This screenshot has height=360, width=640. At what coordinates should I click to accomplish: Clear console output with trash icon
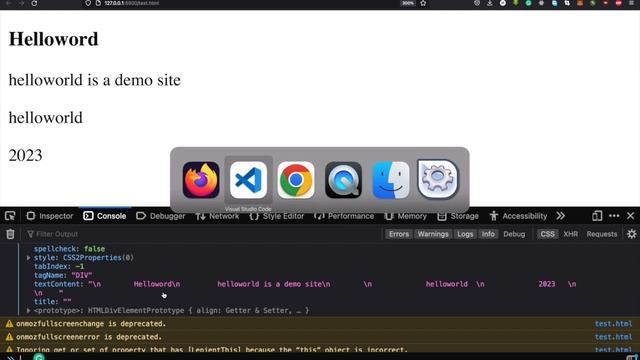click(x=10, y=234)
